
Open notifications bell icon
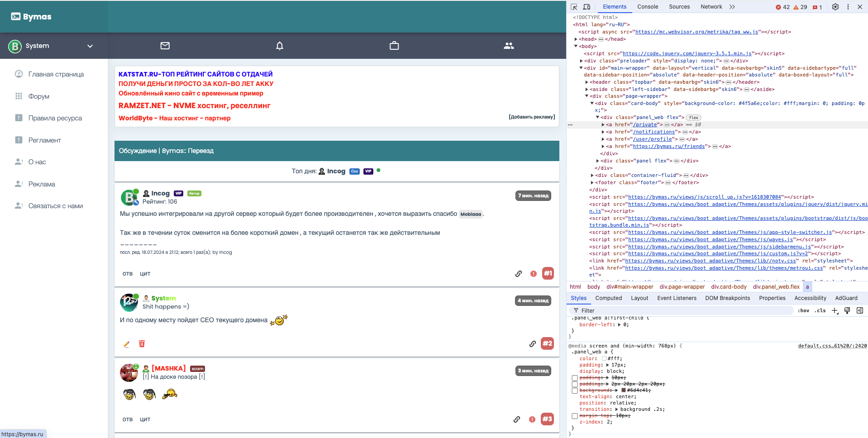(x=280, y=46)
